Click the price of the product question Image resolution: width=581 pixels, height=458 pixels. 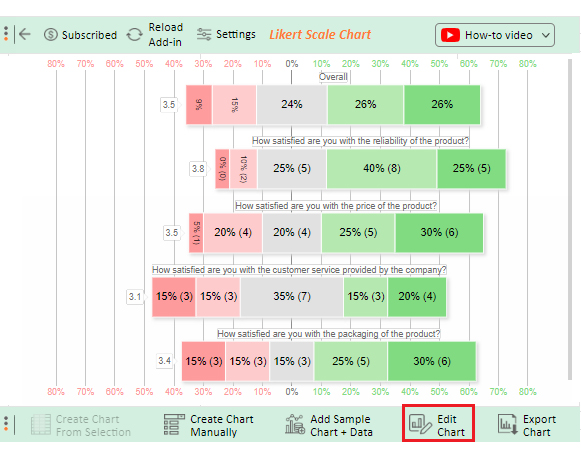pos(336,206)
